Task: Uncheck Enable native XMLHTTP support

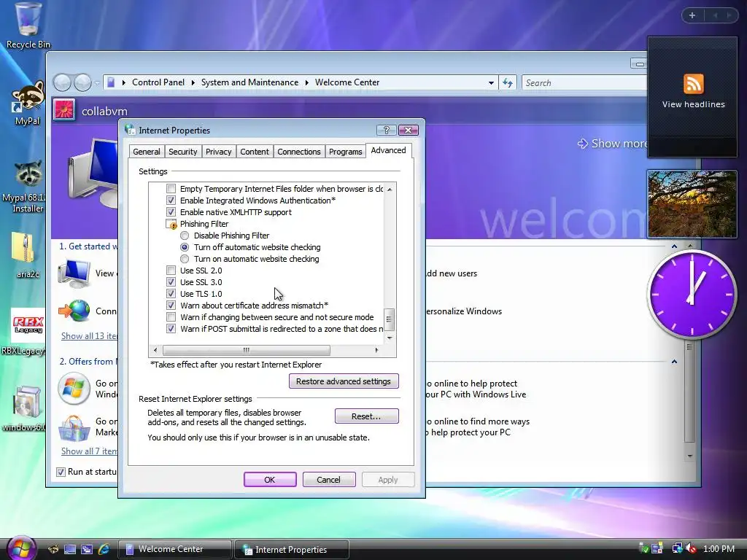Action: point(171,212)
